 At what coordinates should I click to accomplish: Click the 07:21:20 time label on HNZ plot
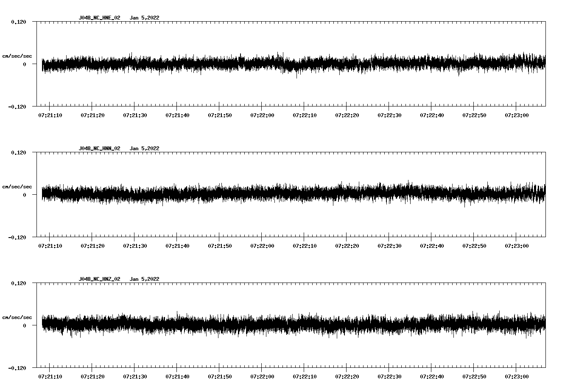[92, 376]
